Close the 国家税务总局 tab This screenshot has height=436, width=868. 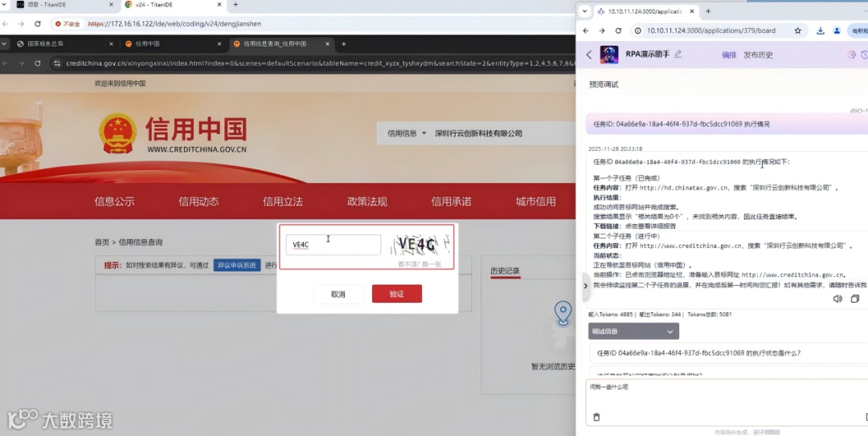click(111, 43)
